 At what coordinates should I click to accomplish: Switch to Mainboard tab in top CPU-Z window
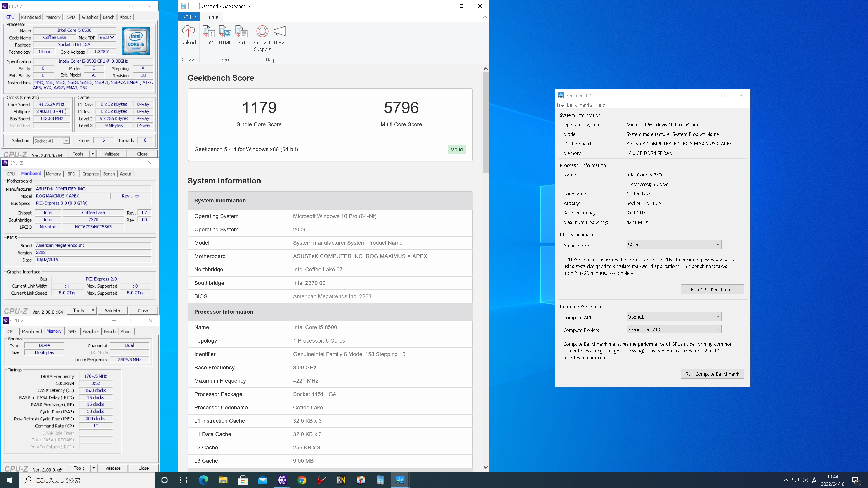31,17
